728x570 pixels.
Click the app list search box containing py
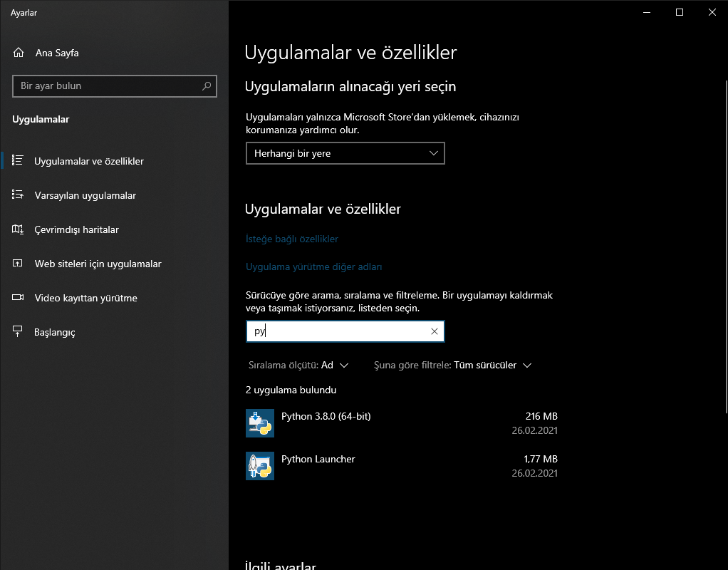(345, 331)
